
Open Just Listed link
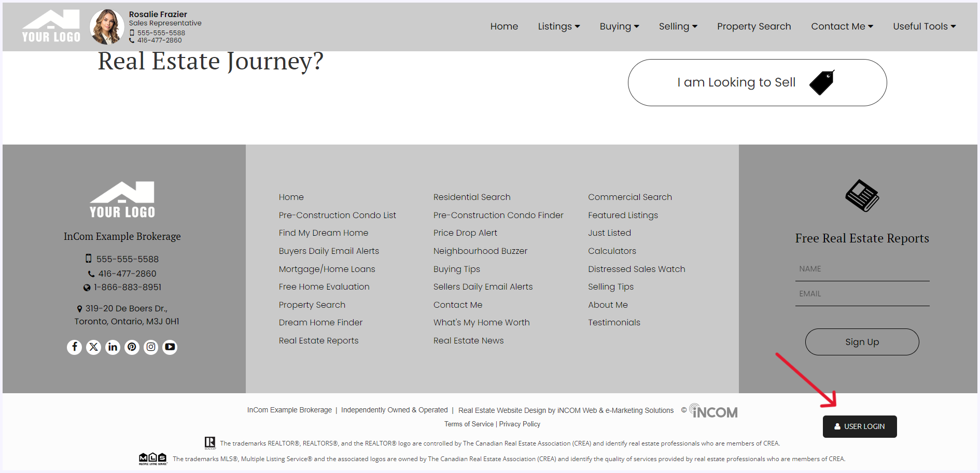coord(609,233)
